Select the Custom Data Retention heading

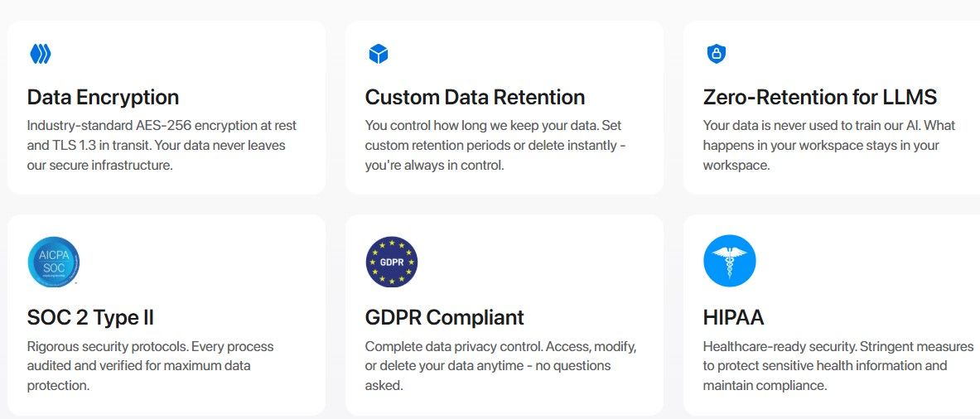pyautogui.click(x=475, y=97)
